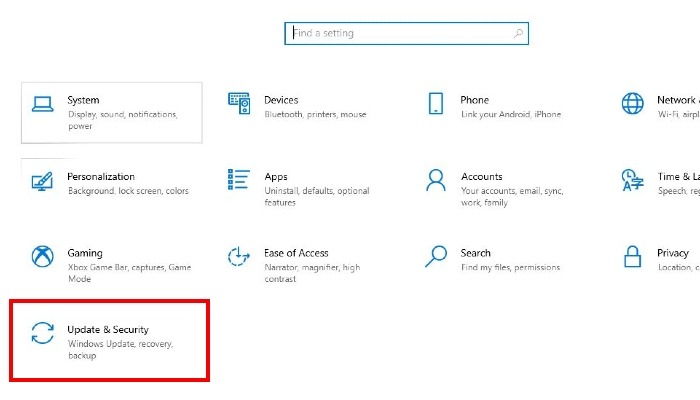Open the Privacy padlock icon
The width and height of the screenshot is (700, 400).
click(x=633, y=257)
